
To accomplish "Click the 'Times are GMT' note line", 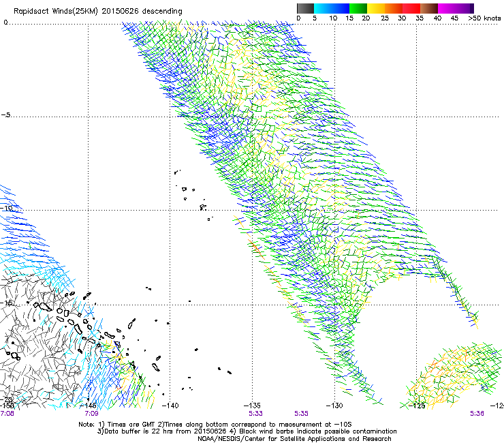I will coord(215,425).
